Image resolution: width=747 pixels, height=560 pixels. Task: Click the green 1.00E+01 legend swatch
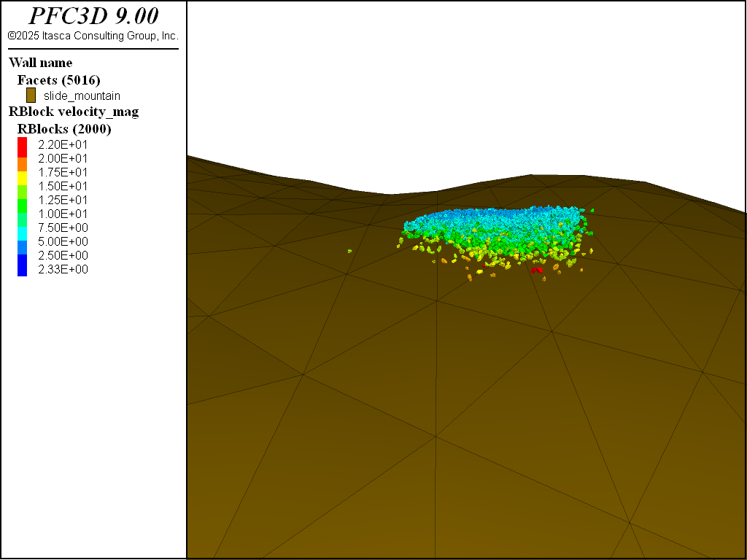tap(23, 206)
